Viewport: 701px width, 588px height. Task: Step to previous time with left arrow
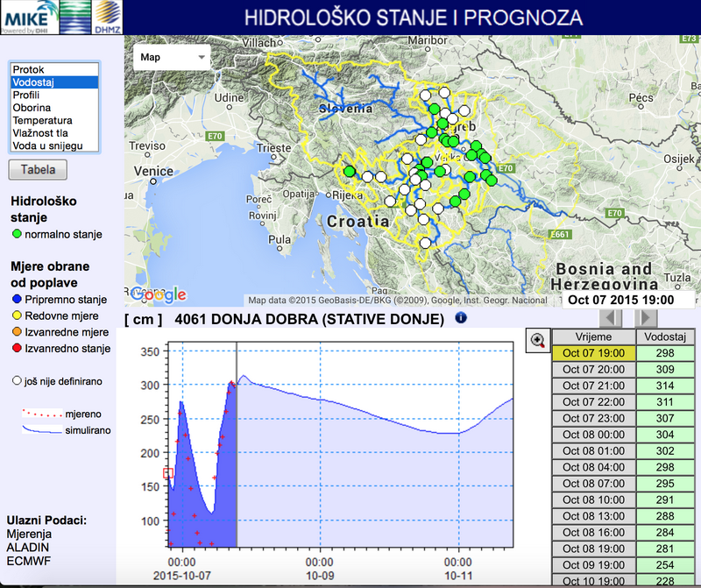click(610, 317)
